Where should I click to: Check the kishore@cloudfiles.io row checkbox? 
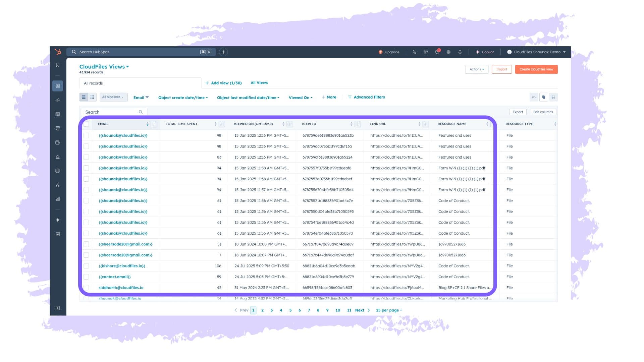(x=86, y=266)
